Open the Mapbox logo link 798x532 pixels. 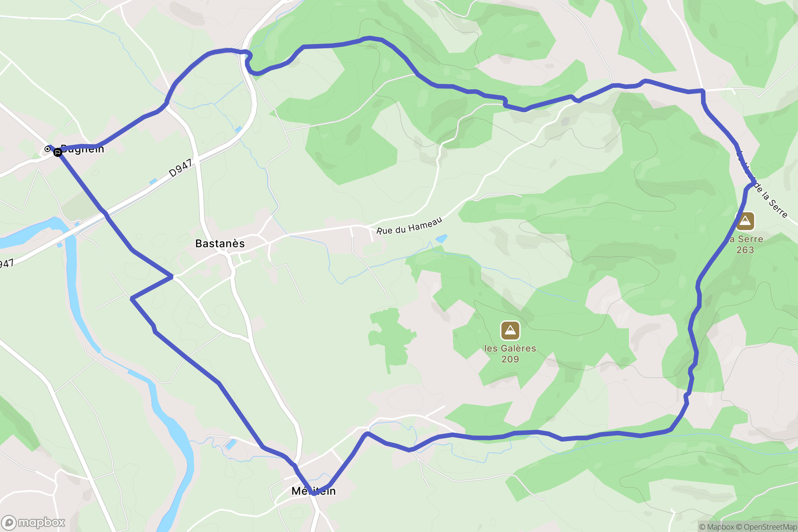[x=33, y=522]
